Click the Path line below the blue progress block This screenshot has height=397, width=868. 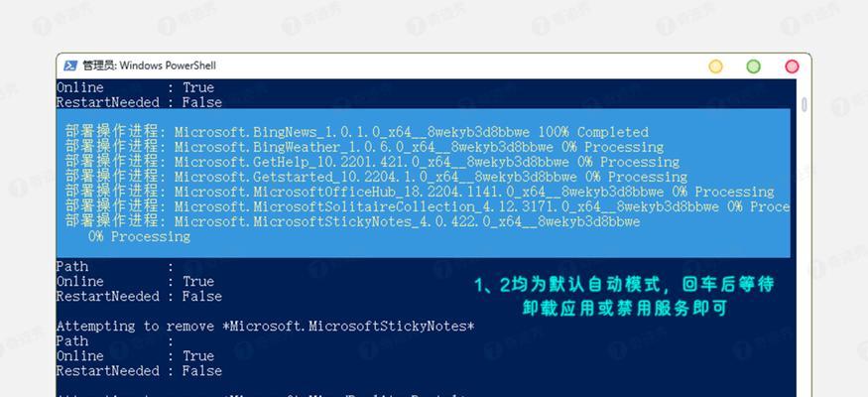tap(115, 266)
